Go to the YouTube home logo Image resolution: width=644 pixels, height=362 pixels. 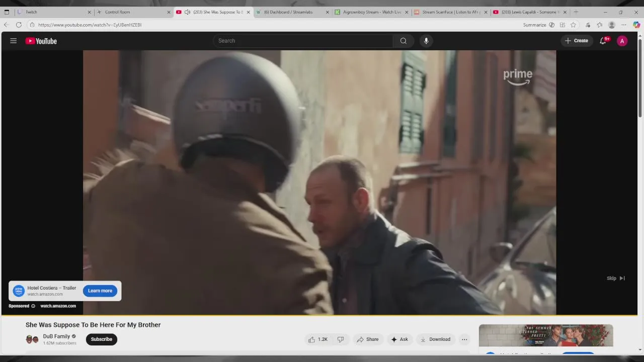click(x=41, y=41)
